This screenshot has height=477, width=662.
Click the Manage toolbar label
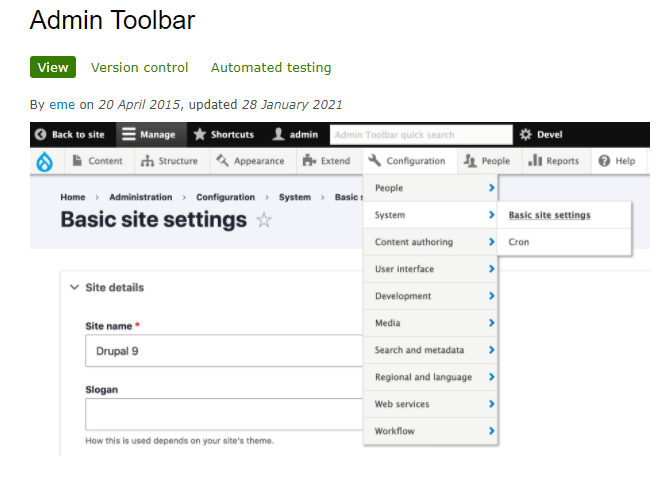[x=157, y=135]
